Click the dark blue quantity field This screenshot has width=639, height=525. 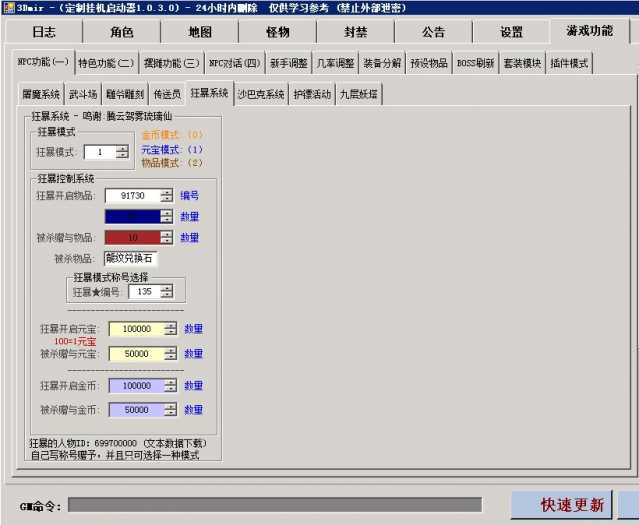(132, 216)
